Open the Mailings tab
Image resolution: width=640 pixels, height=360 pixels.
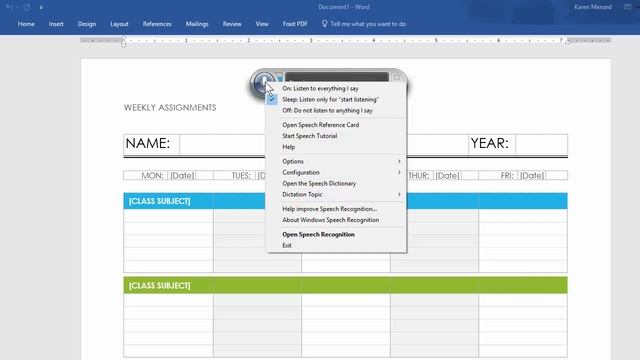pos(197,24)
